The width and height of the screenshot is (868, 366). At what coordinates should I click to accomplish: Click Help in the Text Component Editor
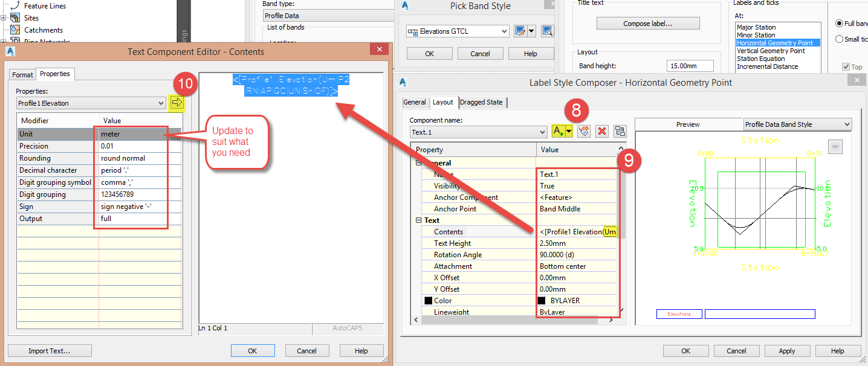[x=361, y=351]
